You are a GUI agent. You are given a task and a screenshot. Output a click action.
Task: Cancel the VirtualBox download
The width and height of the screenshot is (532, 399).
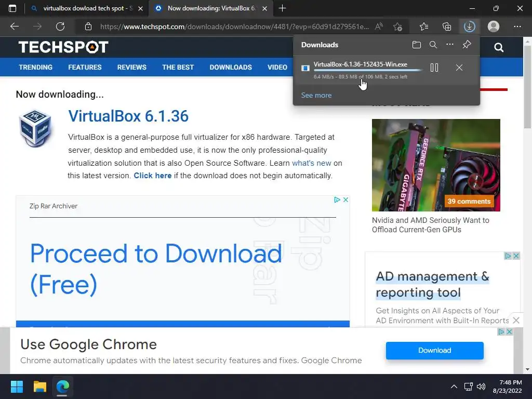coord(459,68)
